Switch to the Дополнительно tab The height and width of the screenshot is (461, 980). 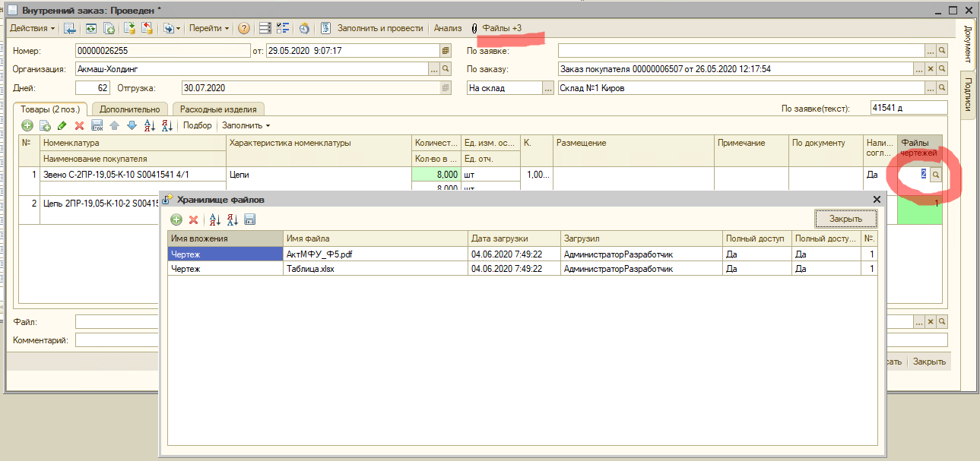coord(129,109)
